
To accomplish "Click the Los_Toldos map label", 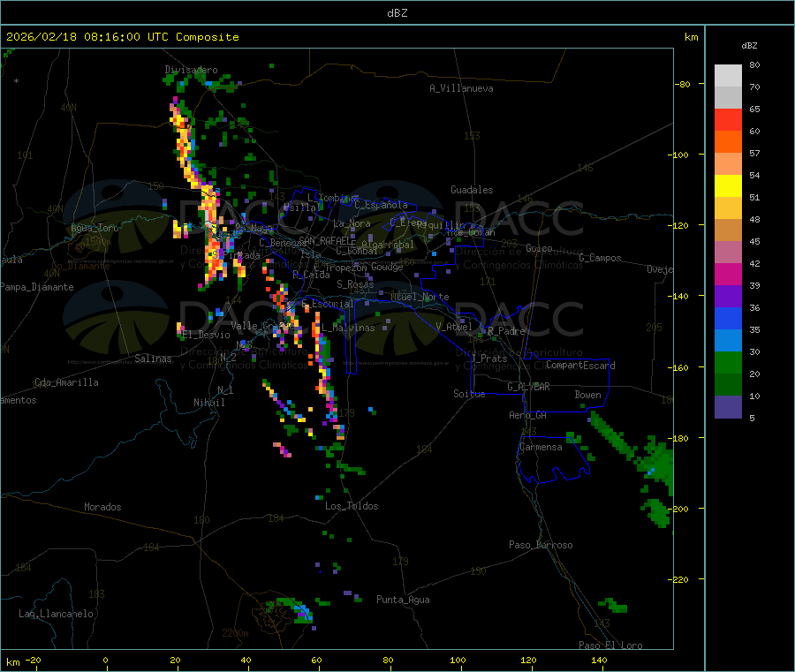I will 352,506.
